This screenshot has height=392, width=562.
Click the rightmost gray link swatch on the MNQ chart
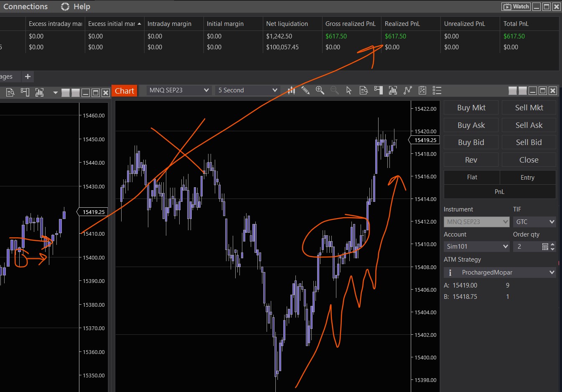pyautogui.click(x=522, y=91)
